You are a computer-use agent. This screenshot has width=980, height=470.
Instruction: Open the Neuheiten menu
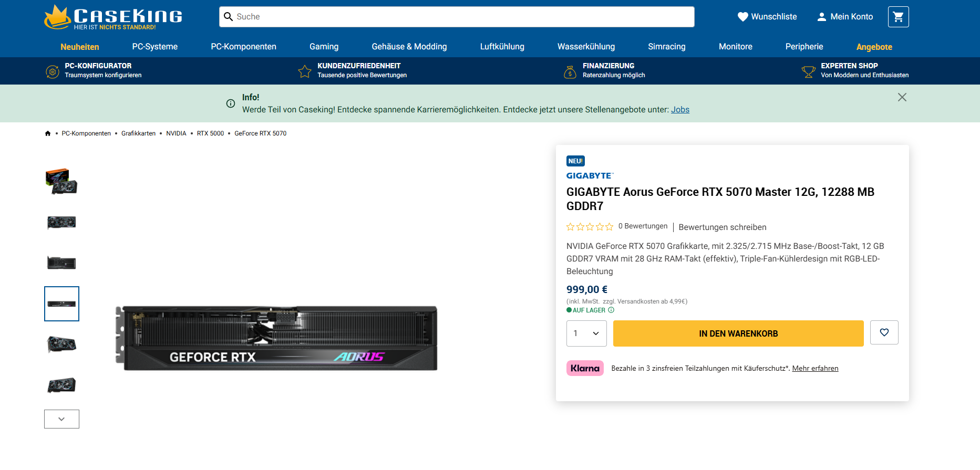pos(80,47)
